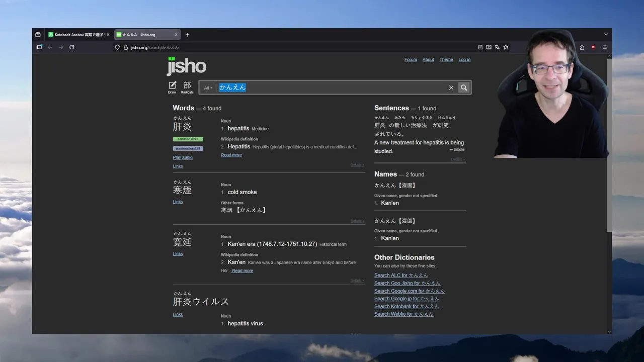Open Draw handwriting input

pos(172,87)
